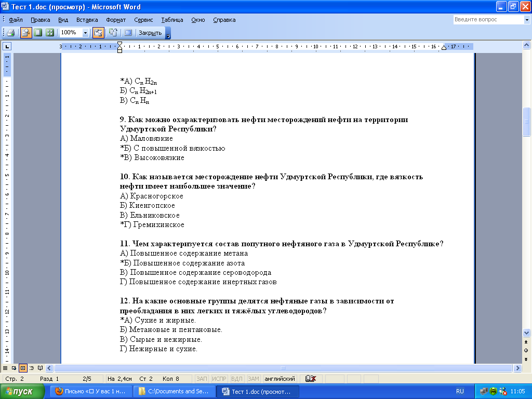Click the 100% zoom input field
The height and width of the screenshot is (399, 532).
click(71, 33)
